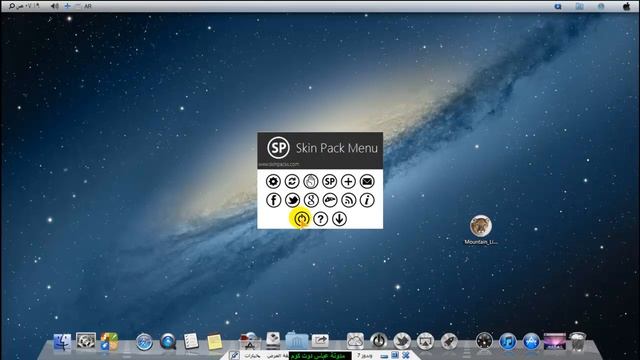Open the blue library folder in dock
The image size is (640, 360).
pos(297,341)
